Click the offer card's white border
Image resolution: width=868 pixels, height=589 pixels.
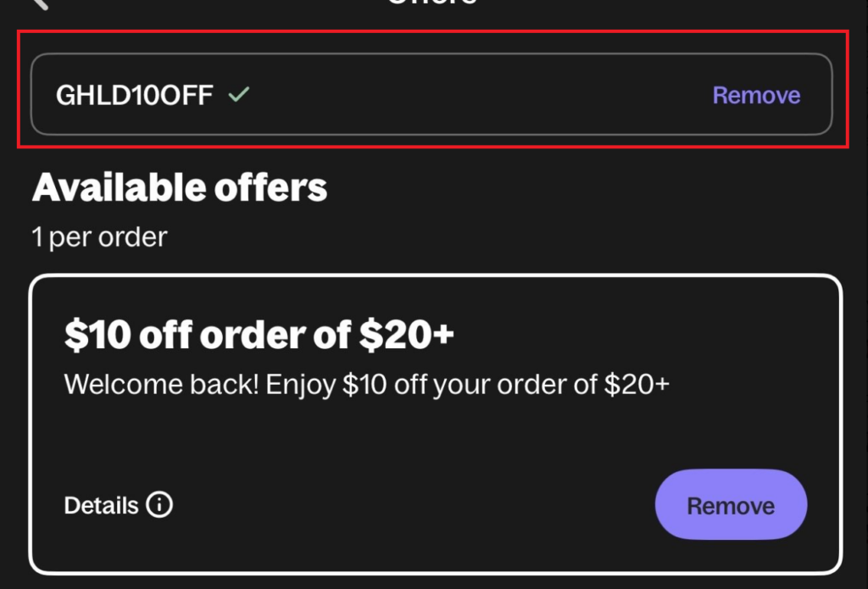coord(842,424)
